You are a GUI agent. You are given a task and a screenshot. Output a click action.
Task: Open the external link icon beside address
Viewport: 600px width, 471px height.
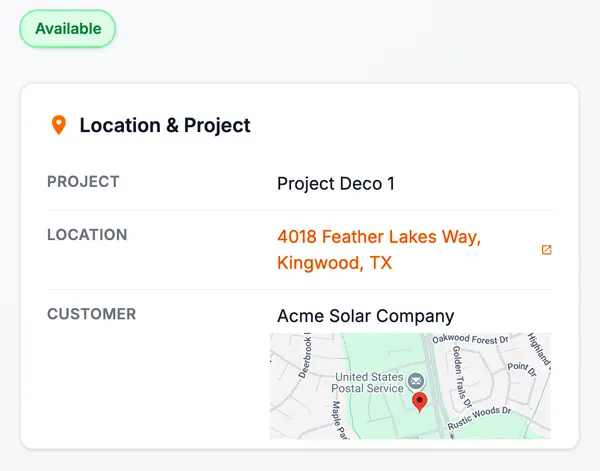pos(546,250)
